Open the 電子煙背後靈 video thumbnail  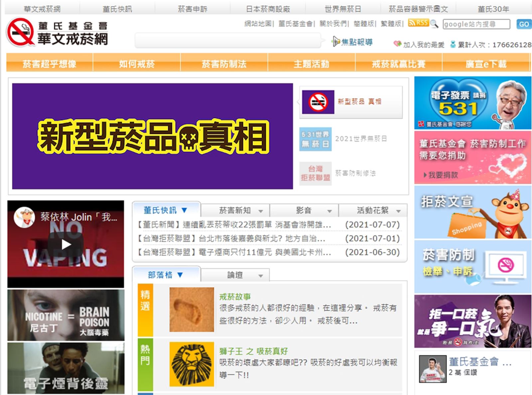click(66, 368)
